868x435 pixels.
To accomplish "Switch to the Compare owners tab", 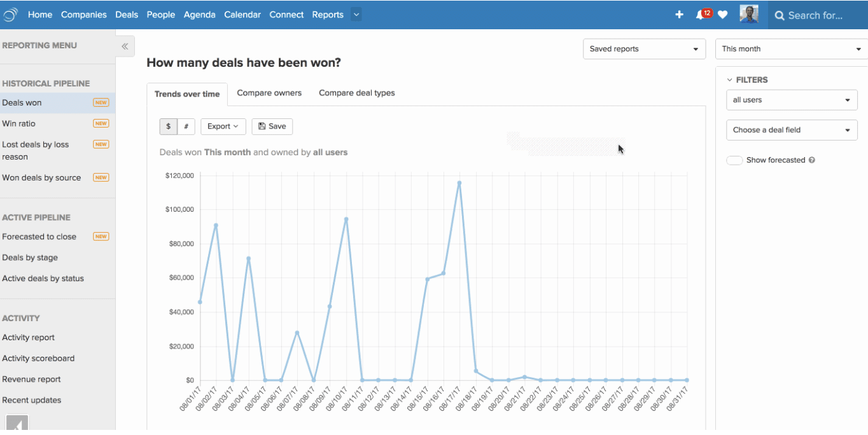I will click(269, 93).
